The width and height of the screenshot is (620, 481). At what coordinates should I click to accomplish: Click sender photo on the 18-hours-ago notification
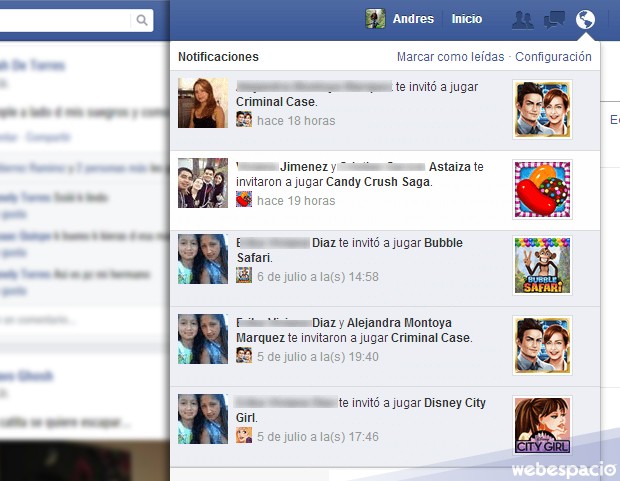(203, 103)
